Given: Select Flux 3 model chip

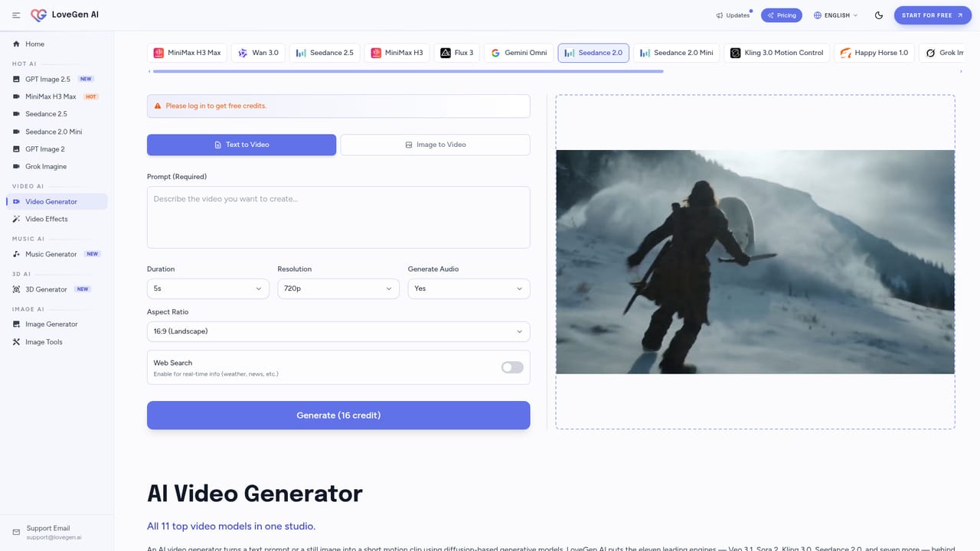Looking at the screenshot, I should pos(456,53).
